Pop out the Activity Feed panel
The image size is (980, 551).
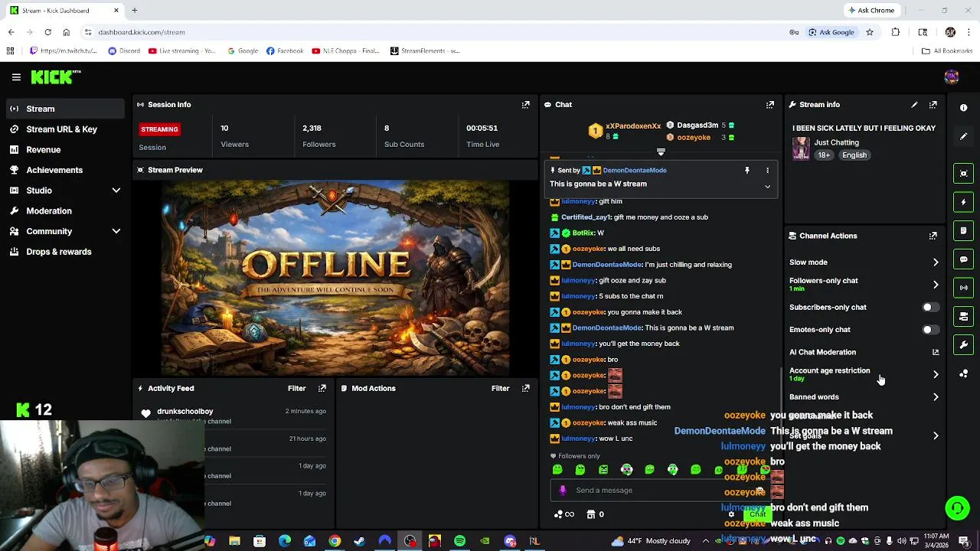pyautogui.click(x=322, y=389)
